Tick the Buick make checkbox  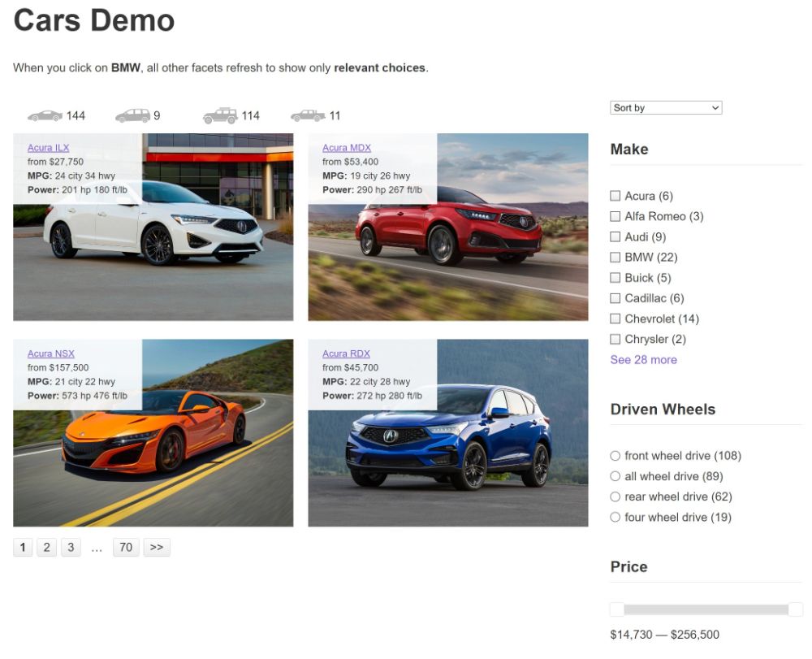615,278
